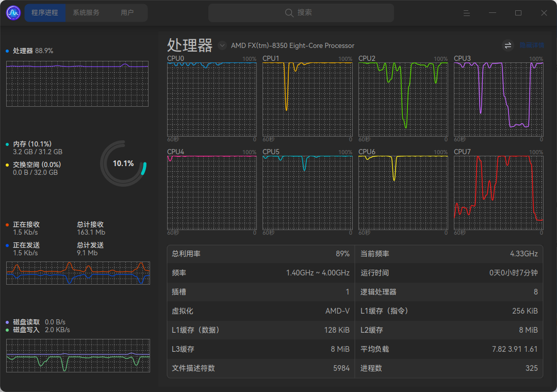Click the network traffic mini chart
The height and width of the screenshot is (392, 557).
(78, 273)
